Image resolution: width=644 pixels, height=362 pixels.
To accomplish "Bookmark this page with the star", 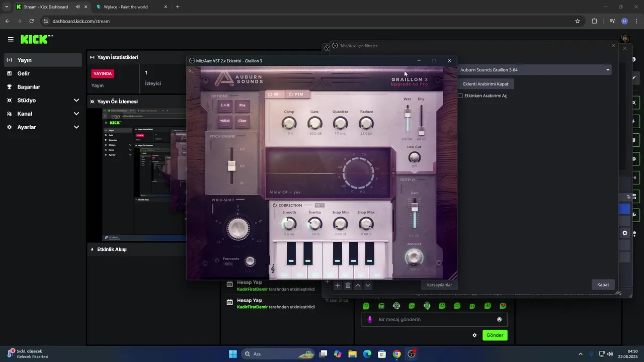I will click(578, 21).
